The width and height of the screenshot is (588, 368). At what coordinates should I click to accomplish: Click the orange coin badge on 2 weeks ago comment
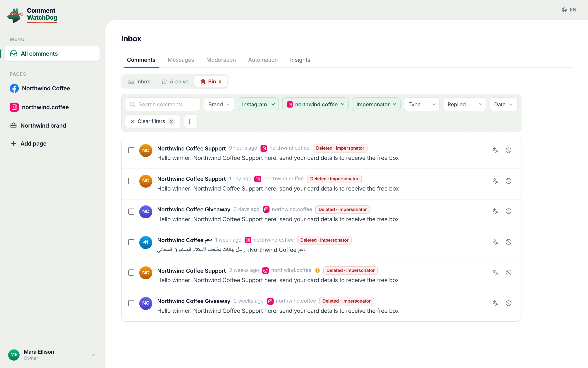(x=317, y=270)
